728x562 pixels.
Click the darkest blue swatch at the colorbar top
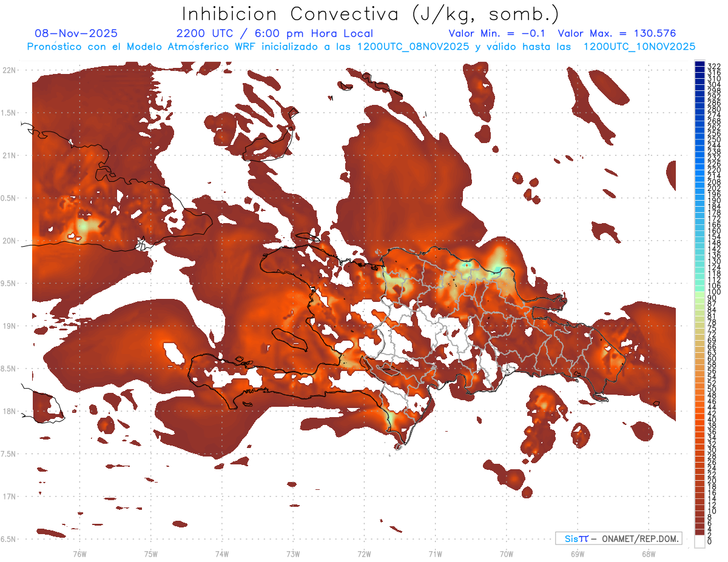(x=699, y=63)
